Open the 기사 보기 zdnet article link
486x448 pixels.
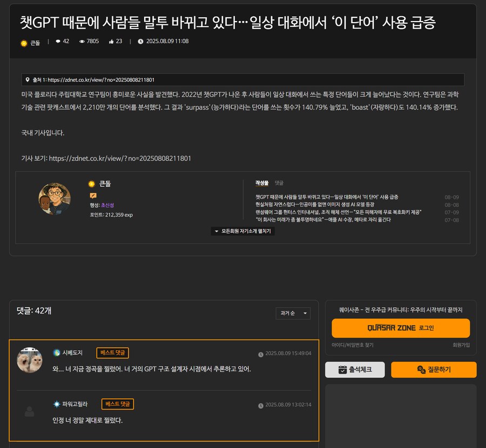[120, 158]
